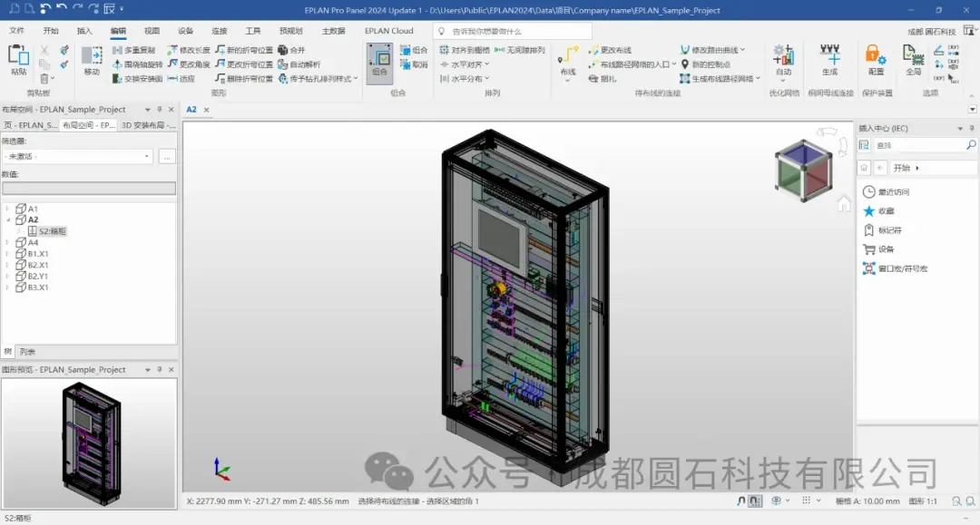Switch to the 列表 (List) view tab
Screen dimensions: 980x525
pyautogui.click(x=27, y=352)
